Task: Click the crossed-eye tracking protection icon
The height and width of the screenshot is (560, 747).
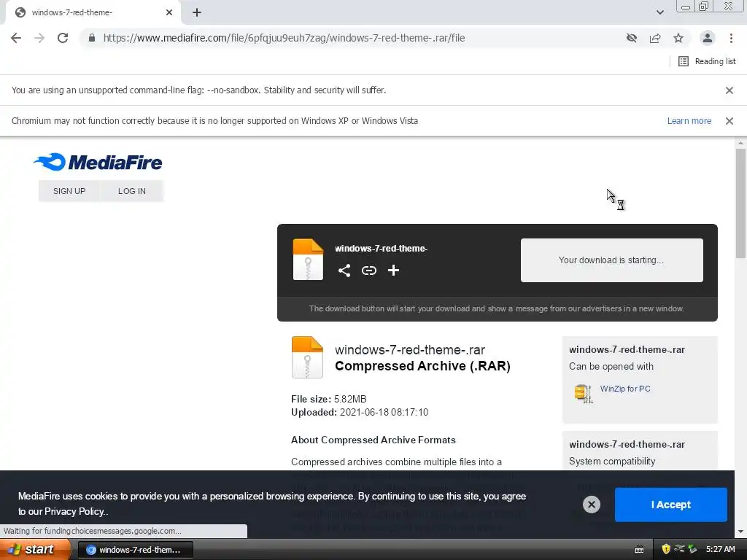Action: coord(632,38)
